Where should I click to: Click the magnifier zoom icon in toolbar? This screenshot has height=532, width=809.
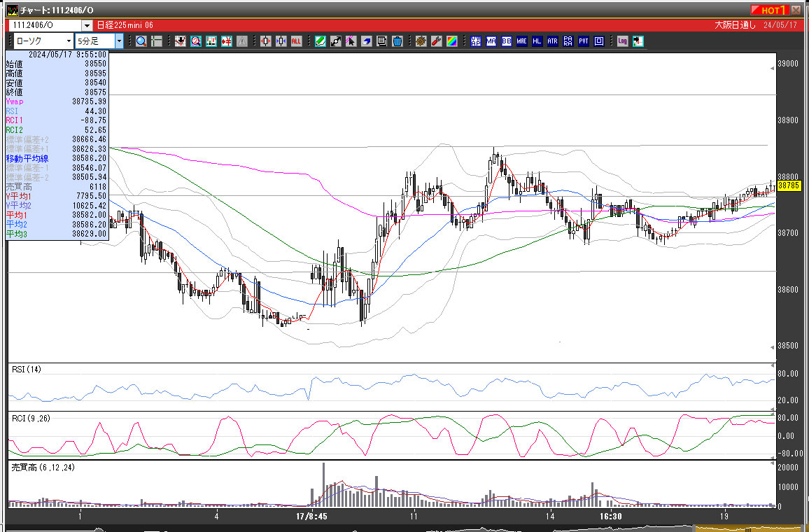coord(141,41)
